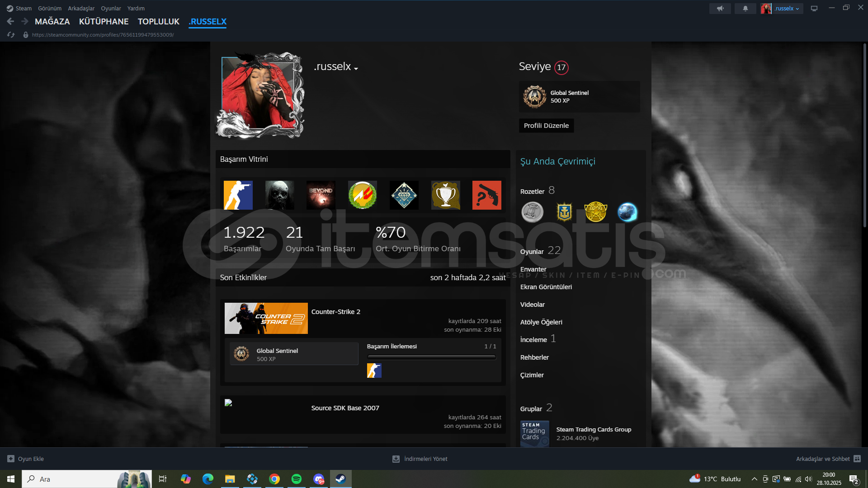Click the Steam announcements megaphone icon
This screenshot has width=868, height=488.
[x=720, y=8]
